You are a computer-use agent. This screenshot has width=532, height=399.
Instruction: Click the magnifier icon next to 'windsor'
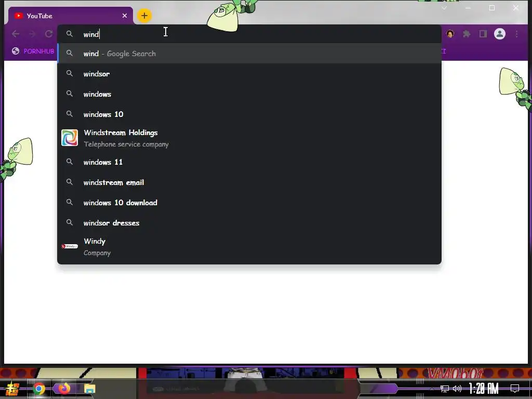[x=70, y=73]
